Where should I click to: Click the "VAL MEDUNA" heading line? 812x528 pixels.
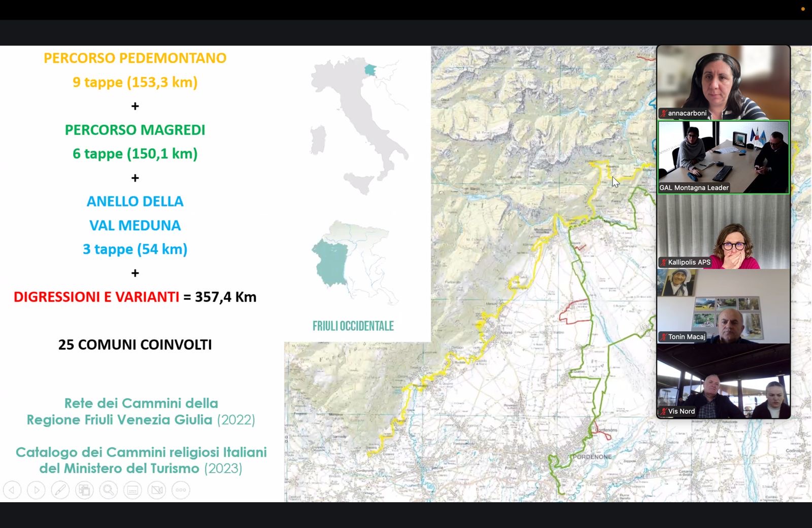pos(135,225)
